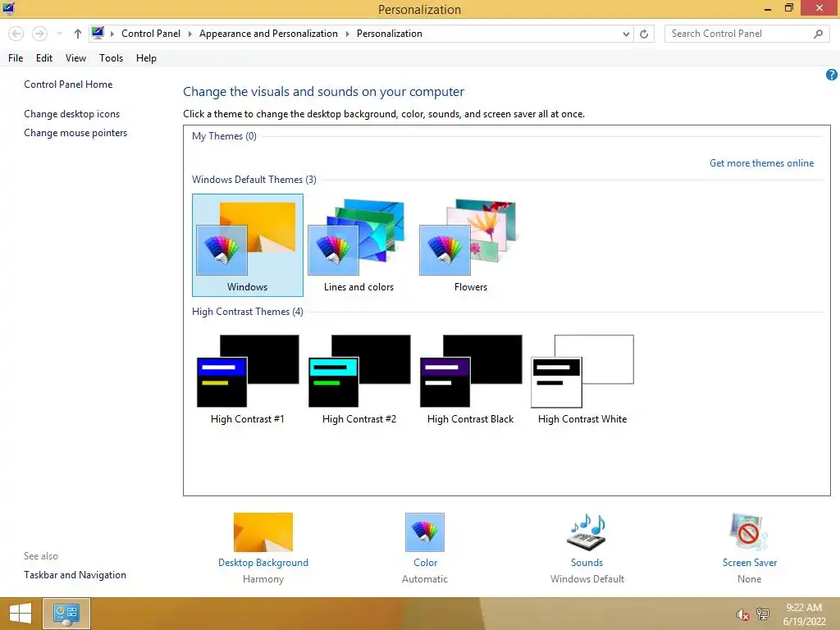Open Change desktop icons link
The image size is (840, 630).
[72, 113]
